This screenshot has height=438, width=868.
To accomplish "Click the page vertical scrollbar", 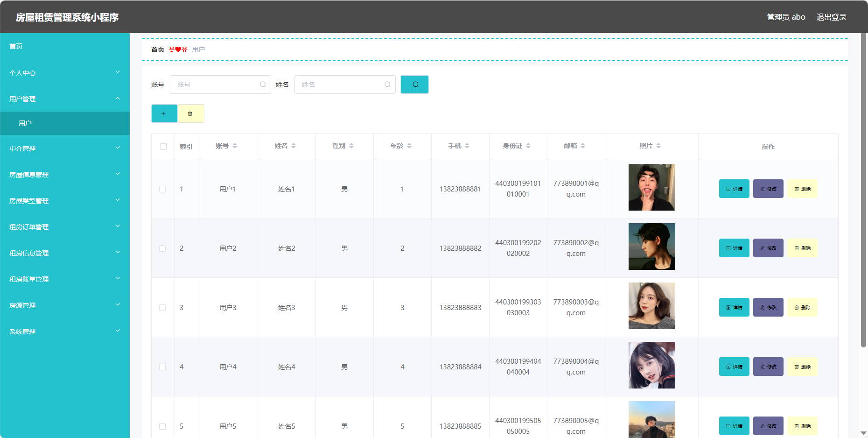I will pyautogui.click(x=863, y=190).
